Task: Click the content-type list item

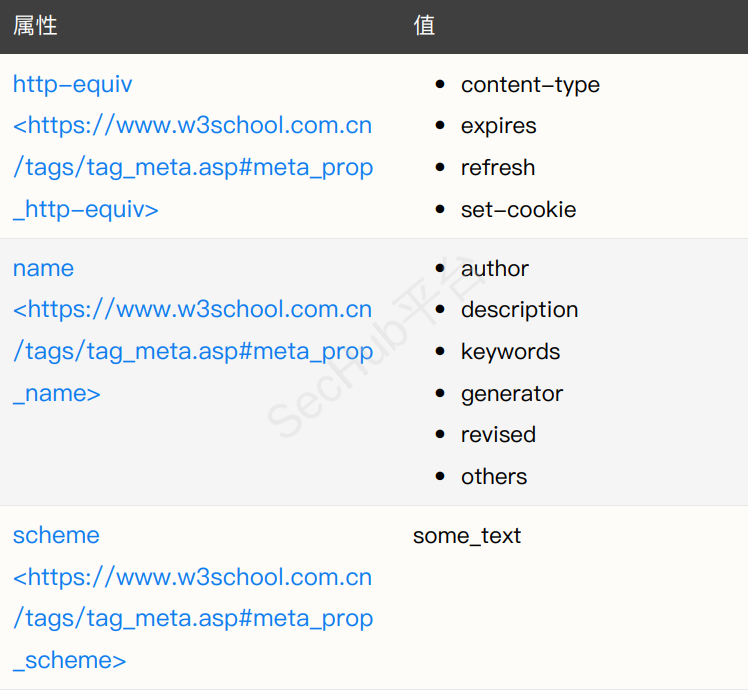Action: point(530,85)
